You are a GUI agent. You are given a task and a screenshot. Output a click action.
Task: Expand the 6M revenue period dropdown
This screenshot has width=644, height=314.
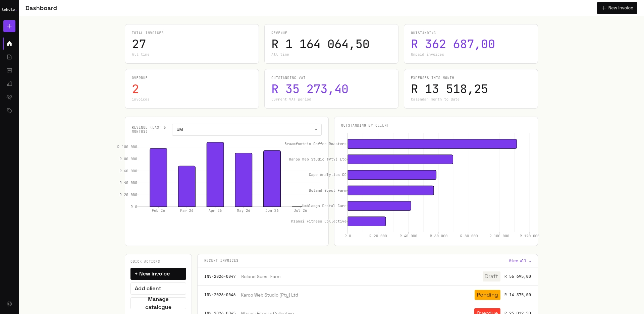coord(247,130)
